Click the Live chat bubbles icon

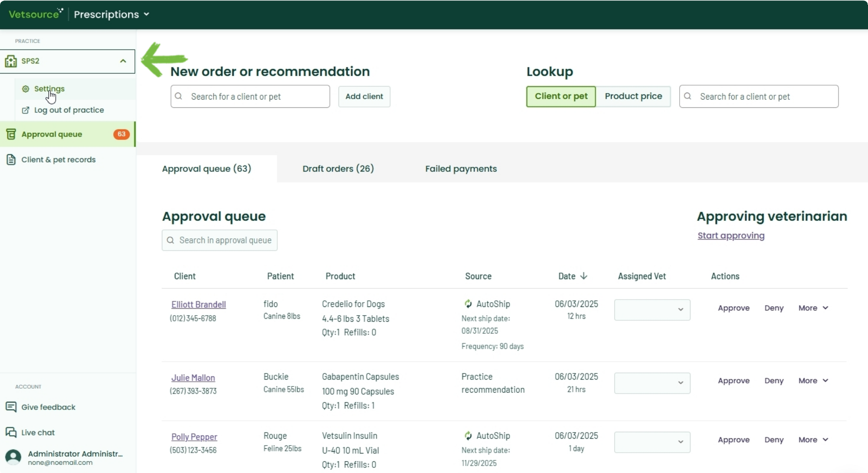(x=11, y=432)
